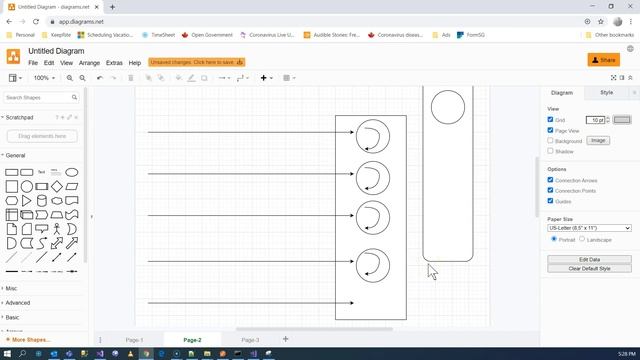Open the 100% zoom level dropdown
This screenshot has height=360, width=640.
[x=44, y=78]
